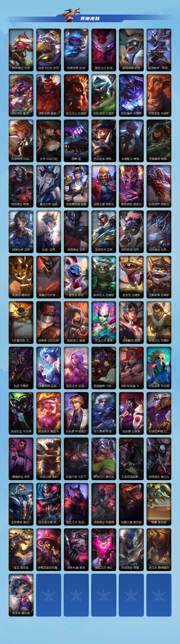Choose the 王牌司令 艾希 skin
Viewport: 180px width, 644px height.
click(104, 232)
